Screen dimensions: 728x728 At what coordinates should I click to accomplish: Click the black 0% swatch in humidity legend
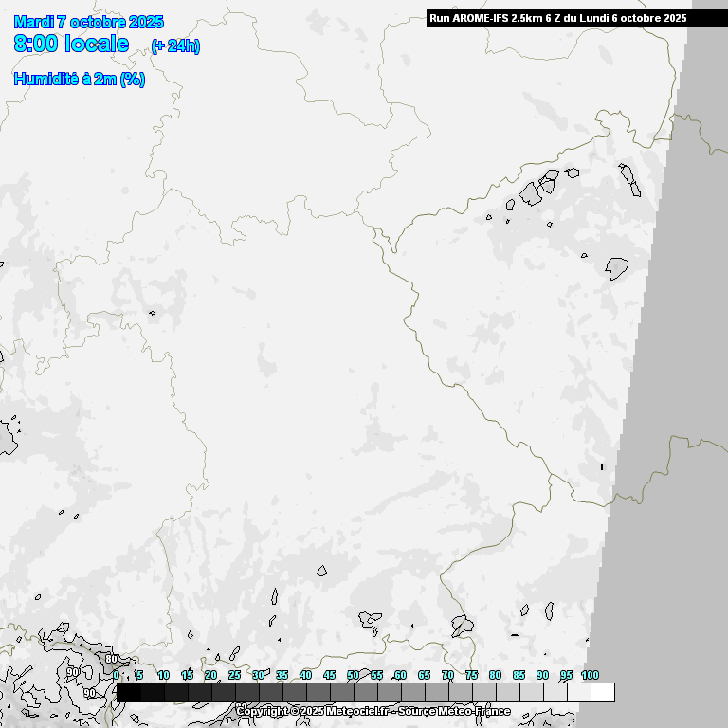[x=128, y=693]
